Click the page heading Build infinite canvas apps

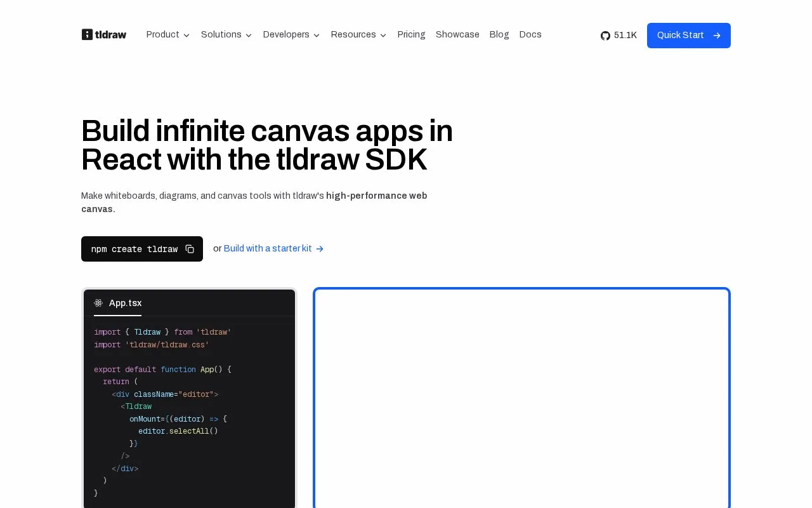[267, 145]
